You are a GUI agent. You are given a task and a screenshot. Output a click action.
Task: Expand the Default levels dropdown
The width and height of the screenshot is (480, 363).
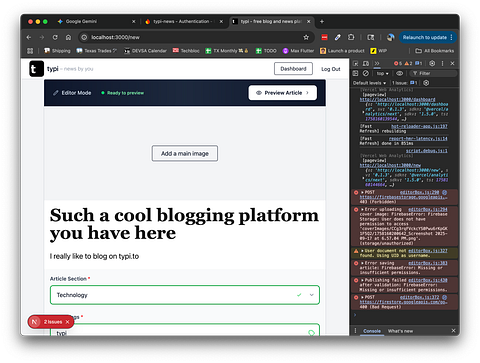[x=369, y=83]
